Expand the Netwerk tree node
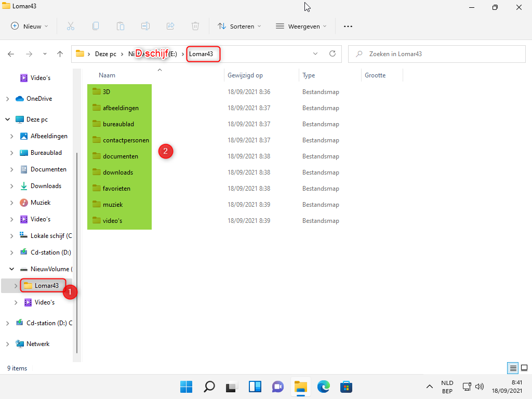Screen dimensions: 532x399 (x=7, y=344)
